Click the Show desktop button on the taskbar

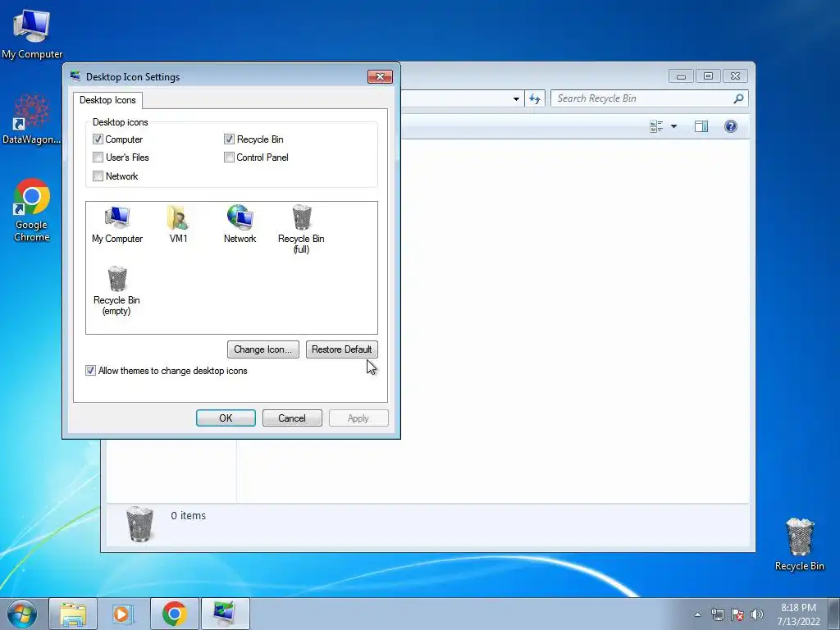pyautogui.click(x=834, y=614)
